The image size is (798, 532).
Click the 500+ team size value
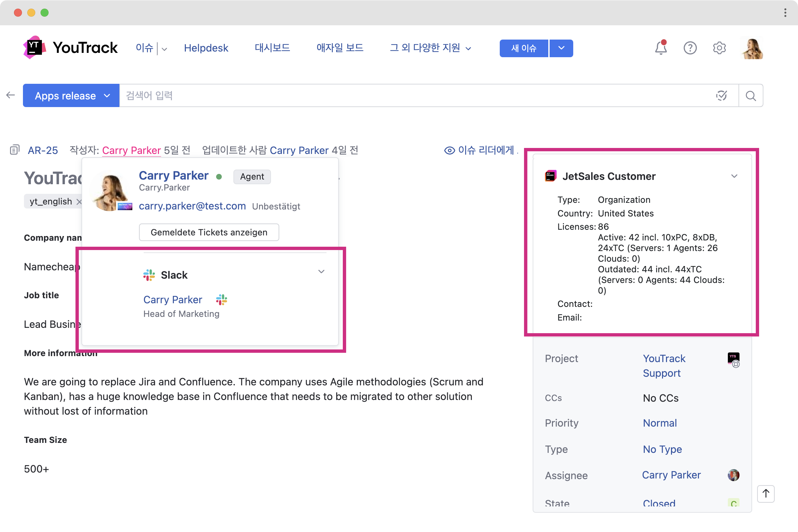36,468
